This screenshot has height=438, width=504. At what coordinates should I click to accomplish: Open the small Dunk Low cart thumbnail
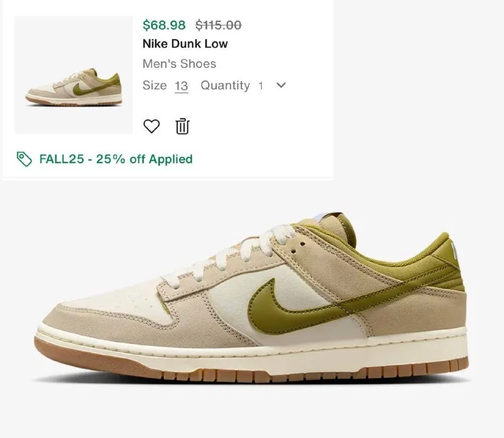coord(74,75)
